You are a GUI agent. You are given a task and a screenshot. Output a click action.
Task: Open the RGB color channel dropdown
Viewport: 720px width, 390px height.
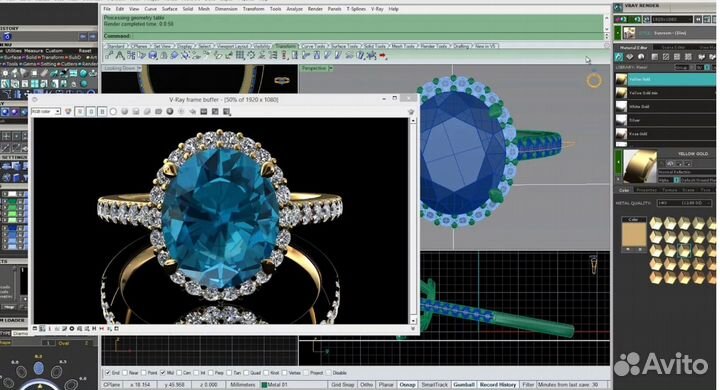[x=46, y=112]
